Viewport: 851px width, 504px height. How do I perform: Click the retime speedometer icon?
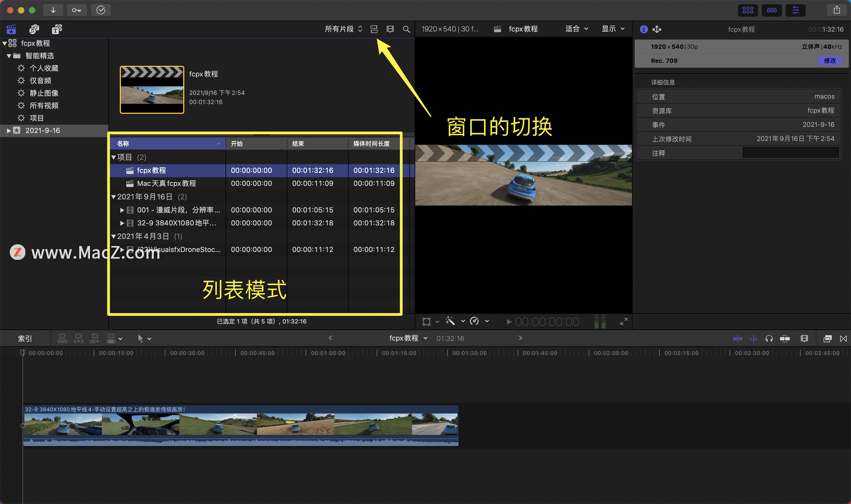[x=474, y=321]
